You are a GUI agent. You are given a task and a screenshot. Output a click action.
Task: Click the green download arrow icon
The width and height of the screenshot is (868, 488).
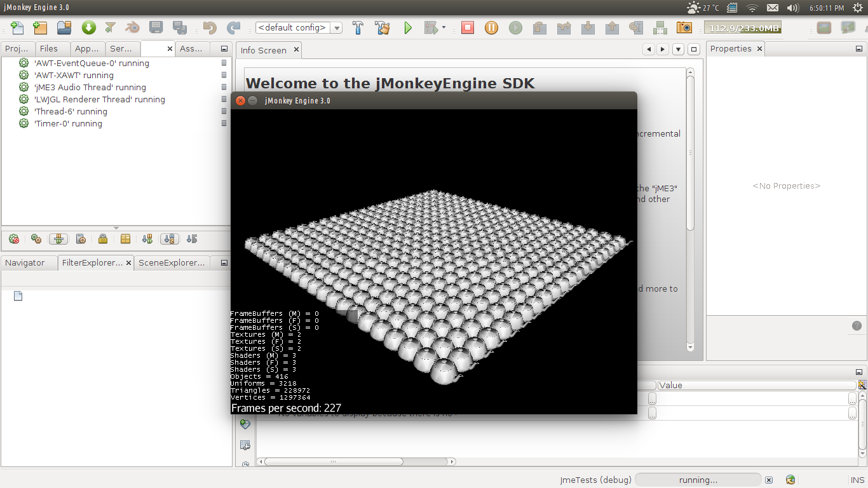click(x=88, y=27)
